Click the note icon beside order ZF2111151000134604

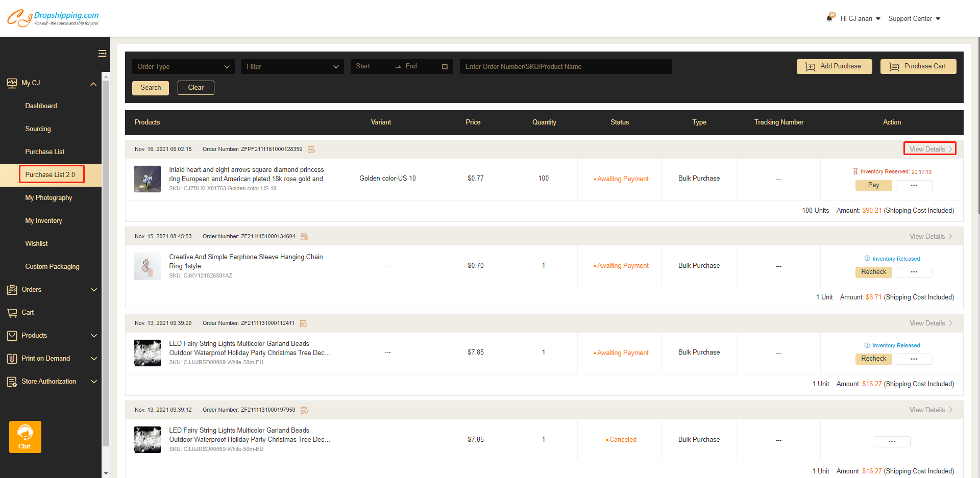point(304,237)
